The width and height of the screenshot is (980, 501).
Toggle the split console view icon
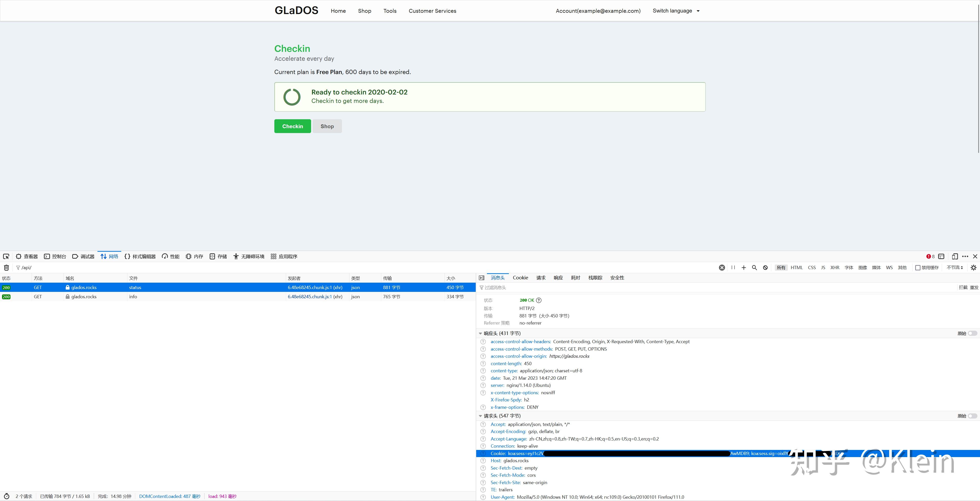[x=941, y=256]
